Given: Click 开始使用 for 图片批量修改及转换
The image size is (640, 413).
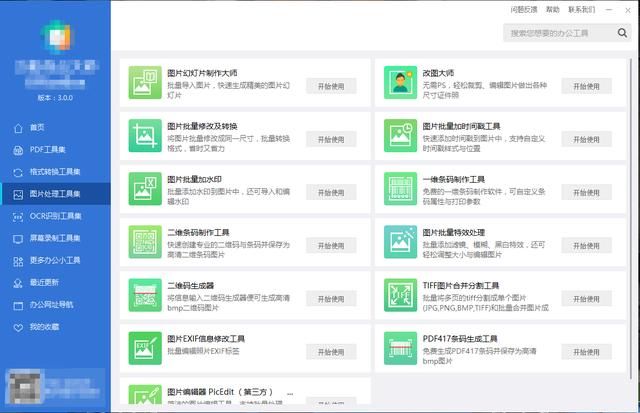Looking at the screenshot, I should click(x=330, y=139).
